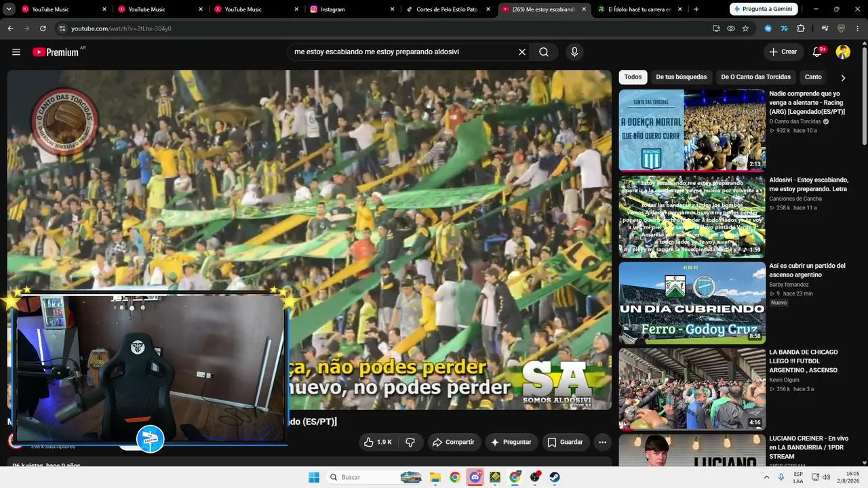View site information for youtube.com
Screen dimensions: 868x488
pyautogui.click(x=62, y=28)
